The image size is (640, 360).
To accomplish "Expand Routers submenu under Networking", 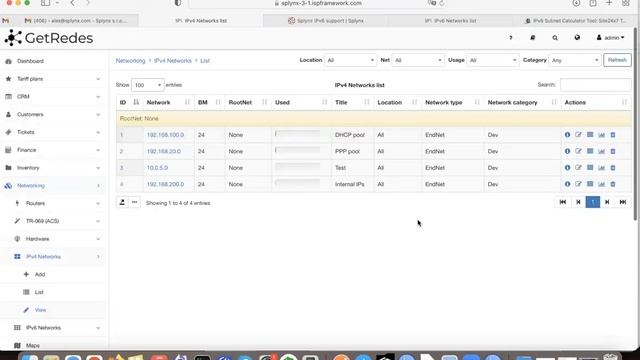I will (53, 203).
